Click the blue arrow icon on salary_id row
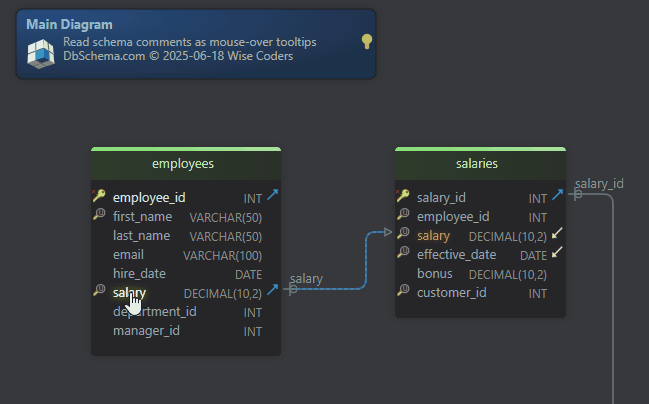649x404 pixels. tap(558, 195)
